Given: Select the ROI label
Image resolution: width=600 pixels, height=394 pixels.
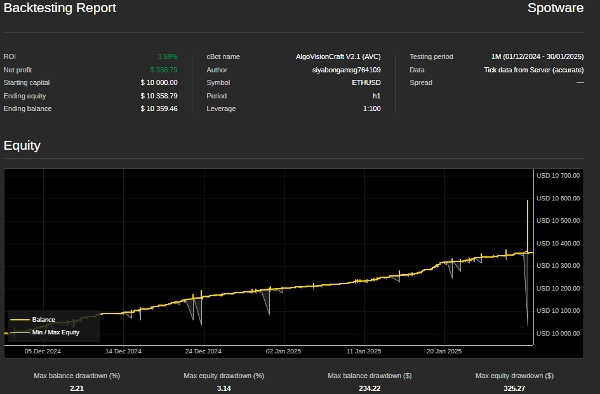Looking at the screenshot, I should 10,57.
